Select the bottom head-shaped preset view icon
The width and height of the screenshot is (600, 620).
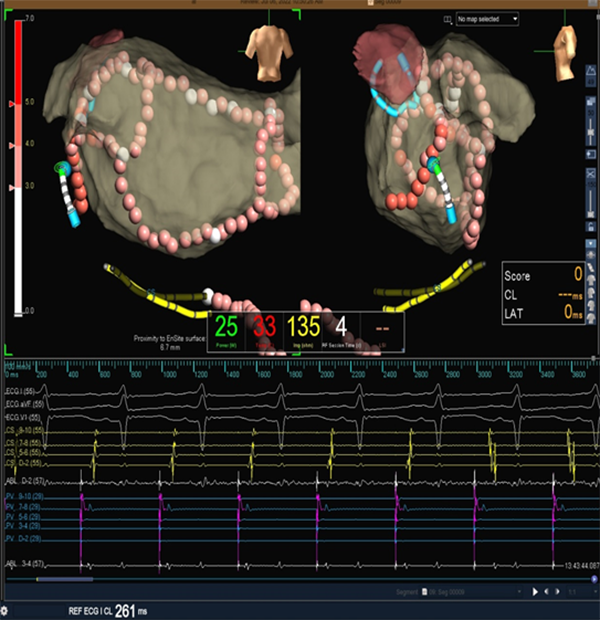[x=591, y=318]
